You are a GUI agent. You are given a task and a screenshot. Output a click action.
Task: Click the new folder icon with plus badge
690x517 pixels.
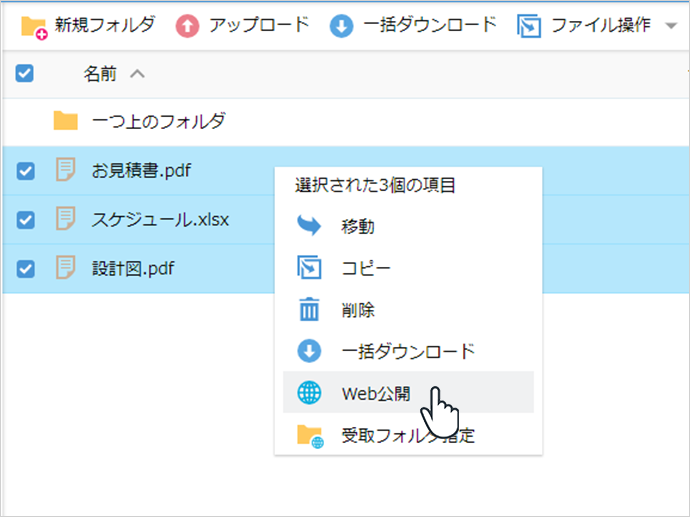34,27
